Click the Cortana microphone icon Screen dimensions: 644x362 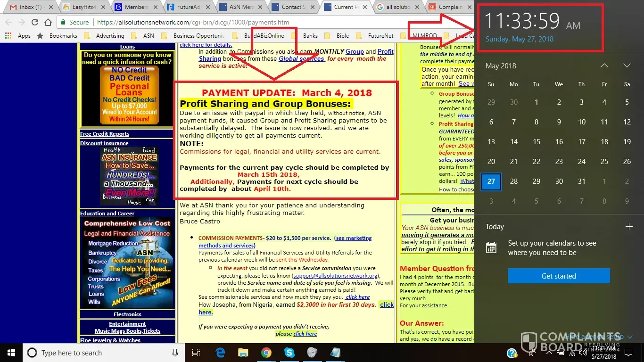pos(175,353)
